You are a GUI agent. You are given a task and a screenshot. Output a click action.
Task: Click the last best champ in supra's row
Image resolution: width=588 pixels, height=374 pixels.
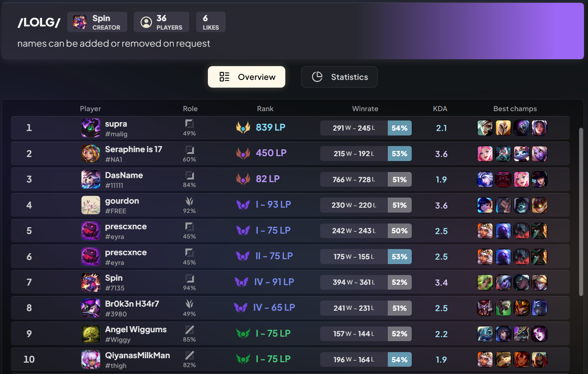[540, 128]
